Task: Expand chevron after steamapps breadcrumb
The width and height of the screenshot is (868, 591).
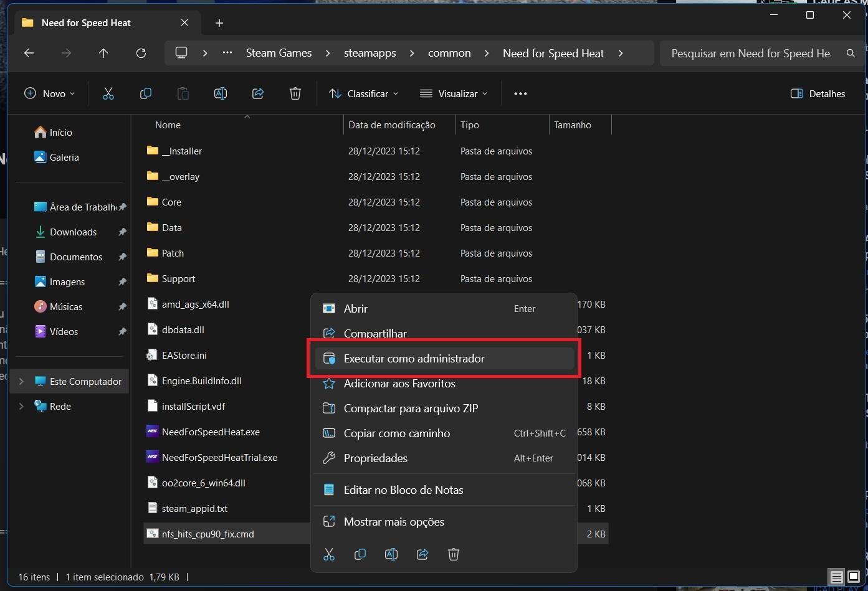Action: (x=412, y=53)
